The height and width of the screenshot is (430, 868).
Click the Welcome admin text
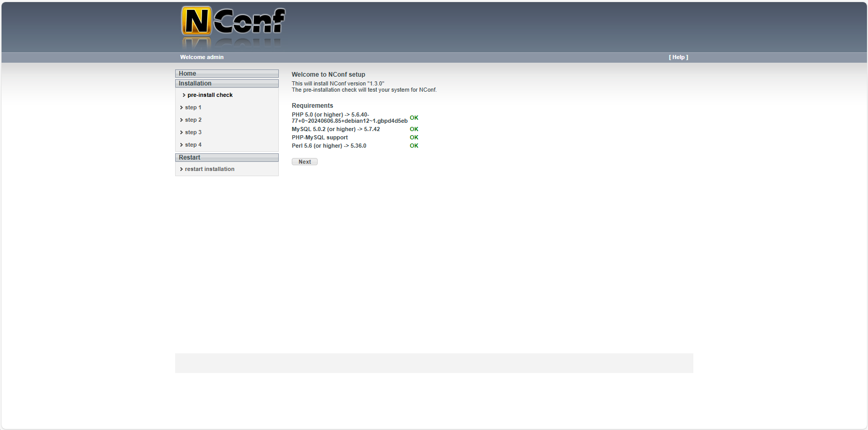click(x=202, y=58)
